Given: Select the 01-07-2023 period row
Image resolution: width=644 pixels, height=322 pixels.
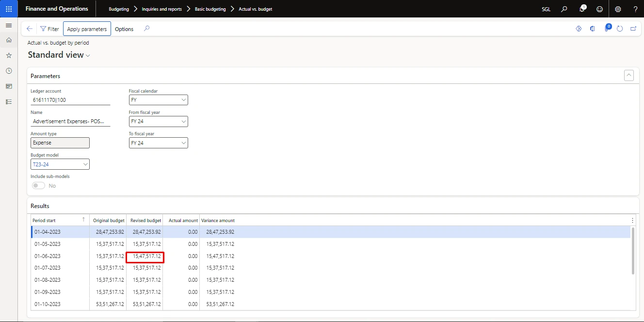Looking at the screenshot, I should tap(330, 268).
